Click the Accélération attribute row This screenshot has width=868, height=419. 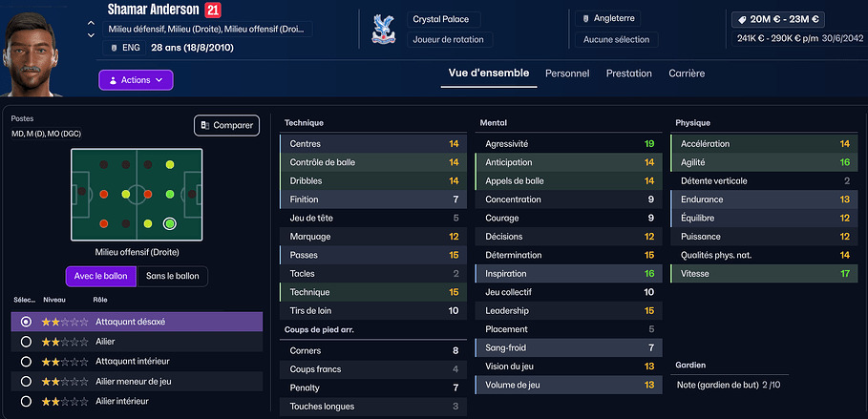pos(765,144)
